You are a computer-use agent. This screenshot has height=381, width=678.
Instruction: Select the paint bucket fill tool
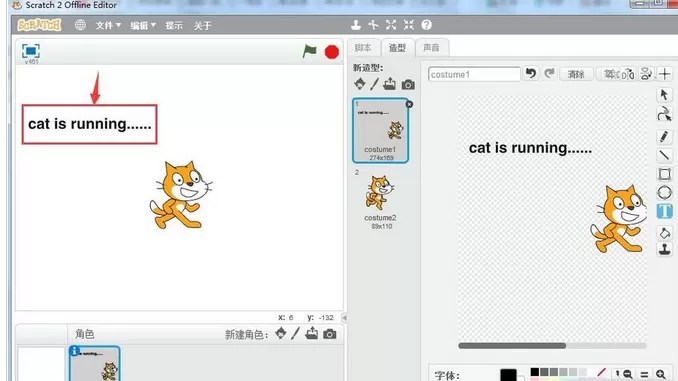pyautogui.click(x=665, y=233)
